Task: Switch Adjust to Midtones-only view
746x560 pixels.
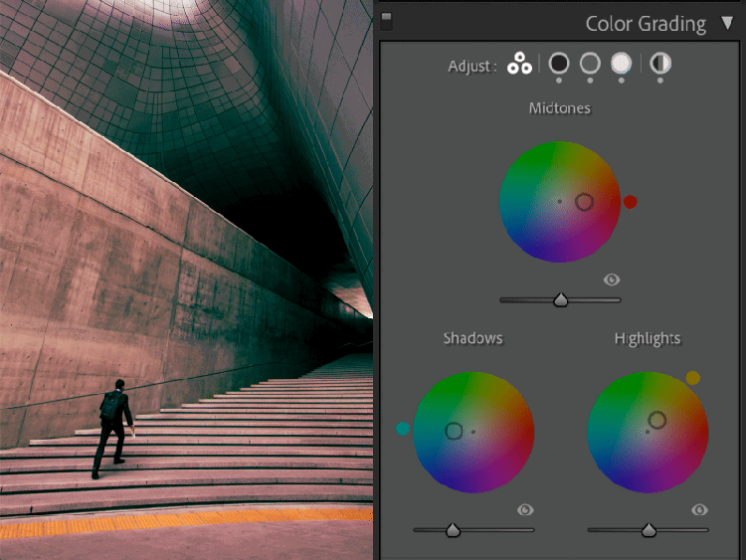Action: tap(590, 63)
